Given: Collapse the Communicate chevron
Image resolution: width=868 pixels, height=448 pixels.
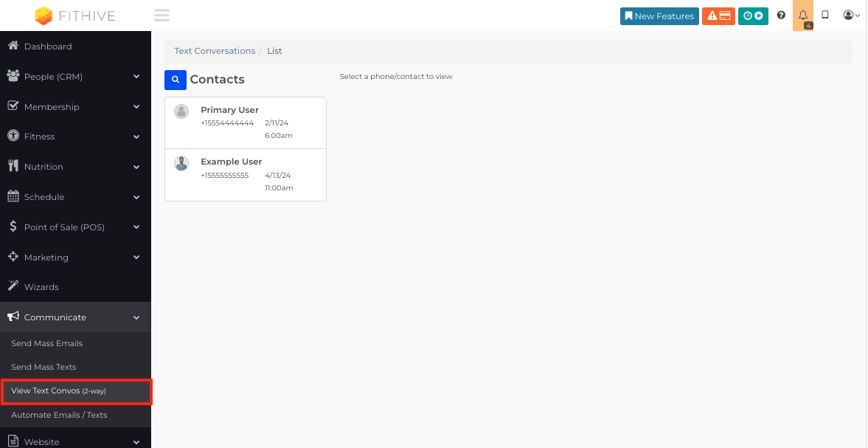Looking at the screenshot, I should pos(136,317).
